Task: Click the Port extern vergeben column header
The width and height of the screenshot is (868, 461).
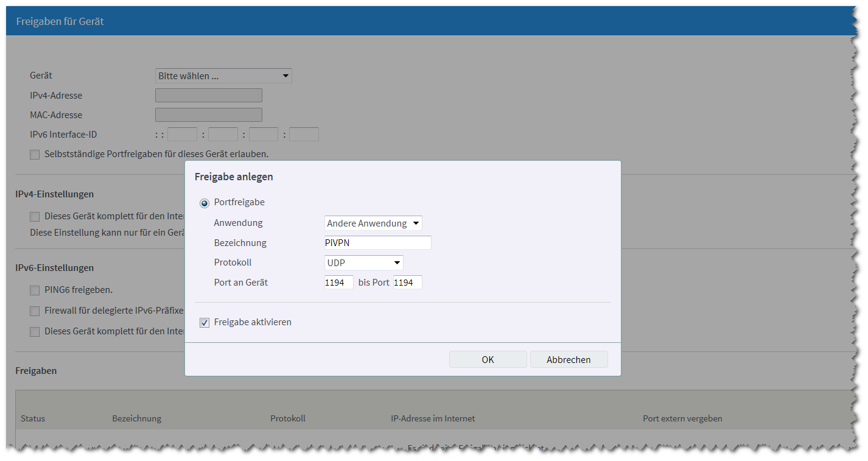Action: click(x=682, y=418)
